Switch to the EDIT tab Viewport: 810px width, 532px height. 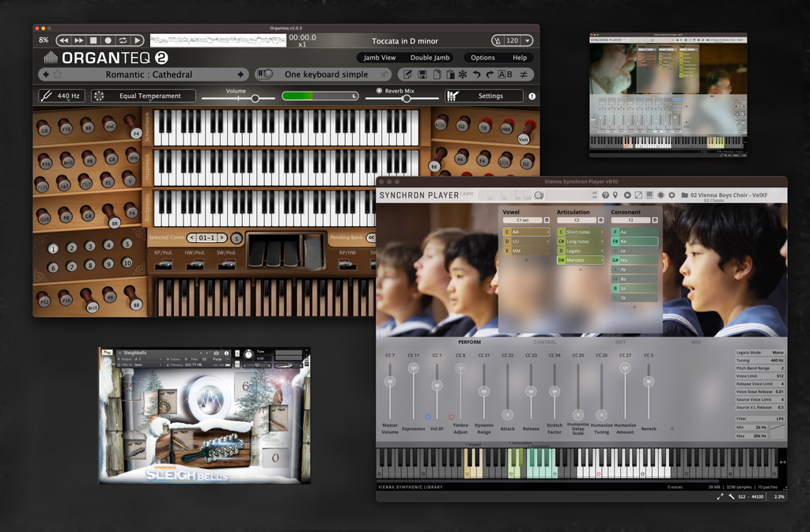[x=620, y=342]
